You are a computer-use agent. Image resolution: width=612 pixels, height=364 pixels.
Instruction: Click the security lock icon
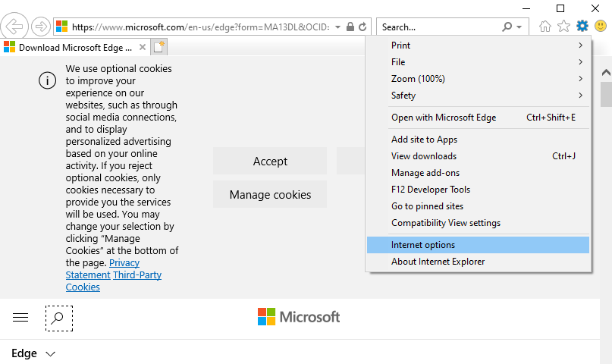(350, 27)
